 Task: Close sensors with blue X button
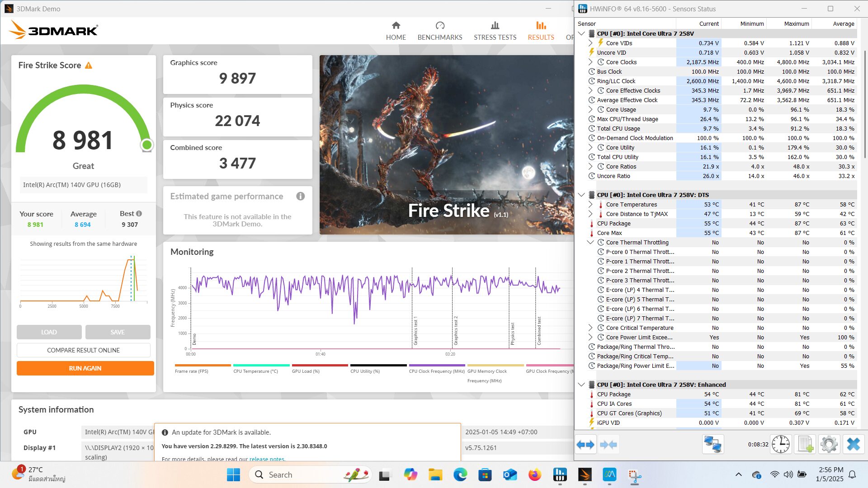point(854,445)
